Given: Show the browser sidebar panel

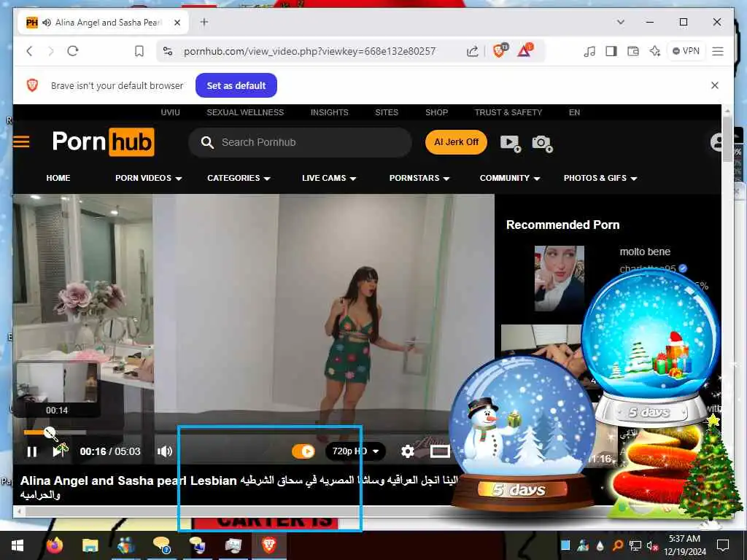Looking at the screenshot, I should [x=611, y=51].
